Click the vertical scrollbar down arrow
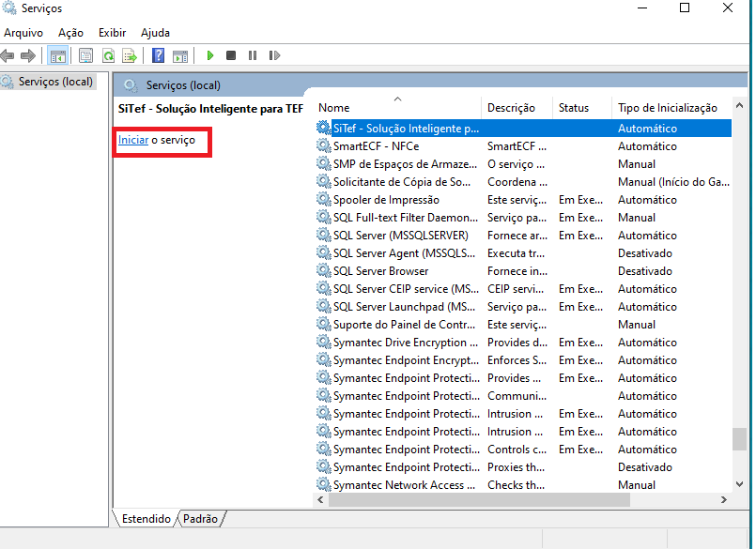This screenshot has height=549, width=756. coord(740,484)
